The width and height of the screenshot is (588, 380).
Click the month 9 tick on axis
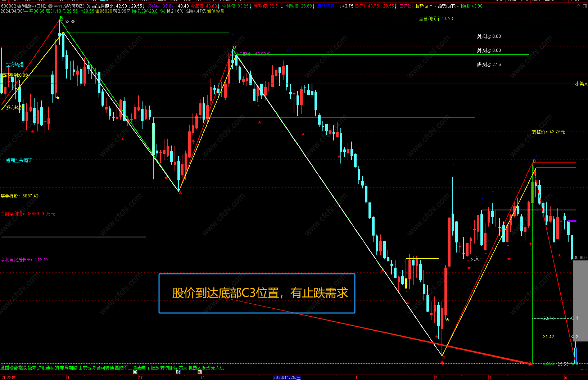pyautogui.click(x=68, y=377)
